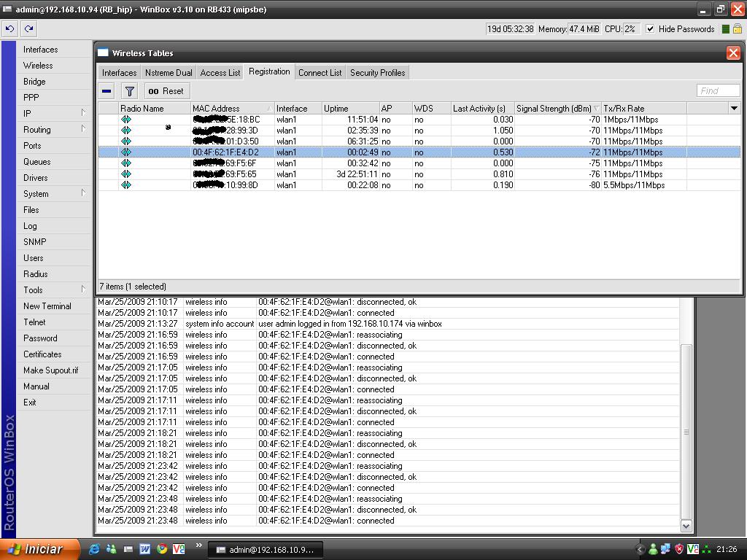
Task: Click the show desktop quick launch icon
Action: tap(128, 549)
